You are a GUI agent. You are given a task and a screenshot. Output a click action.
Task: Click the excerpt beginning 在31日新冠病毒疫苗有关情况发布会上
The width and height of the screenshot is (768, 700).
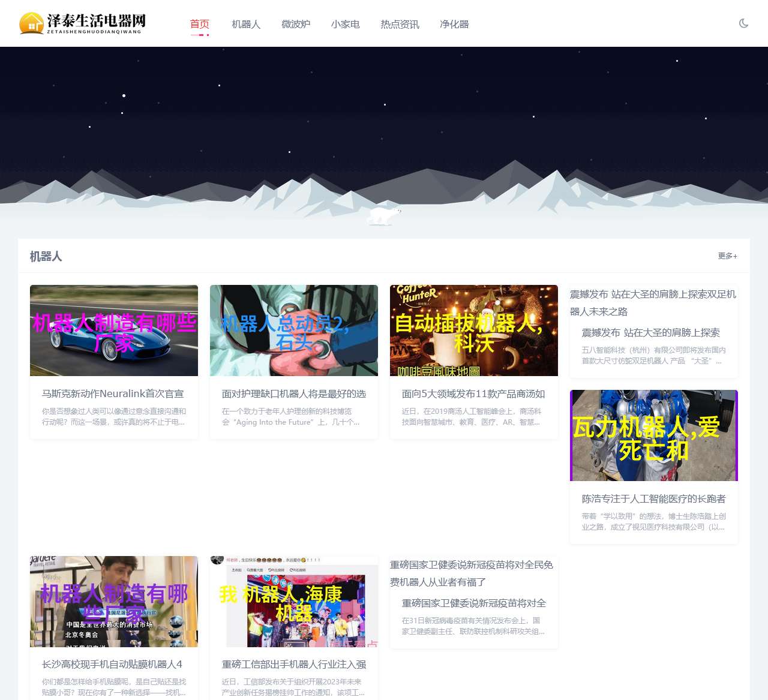pyautogui.click(x=473, y=626)
